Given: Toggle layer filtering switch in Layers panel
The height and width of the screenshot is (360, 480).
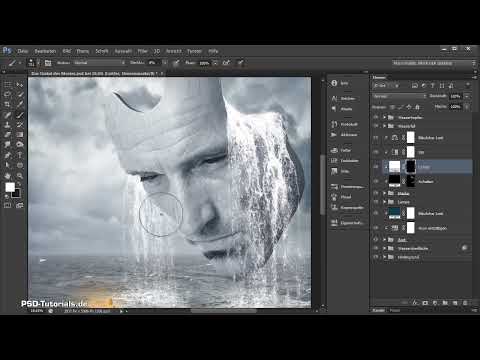Looking at the screenshot, I should 468,85.
